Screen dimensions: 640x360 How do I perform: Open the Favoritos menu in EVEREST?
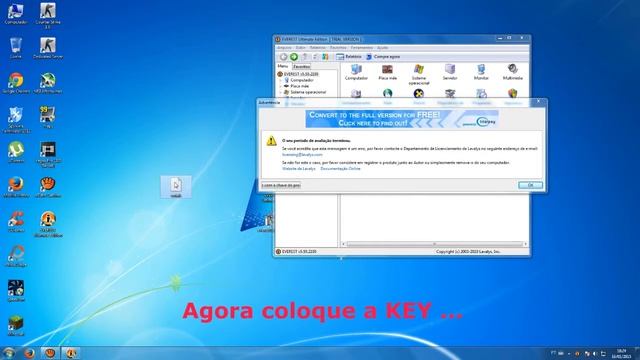click(x=338, y=48)
